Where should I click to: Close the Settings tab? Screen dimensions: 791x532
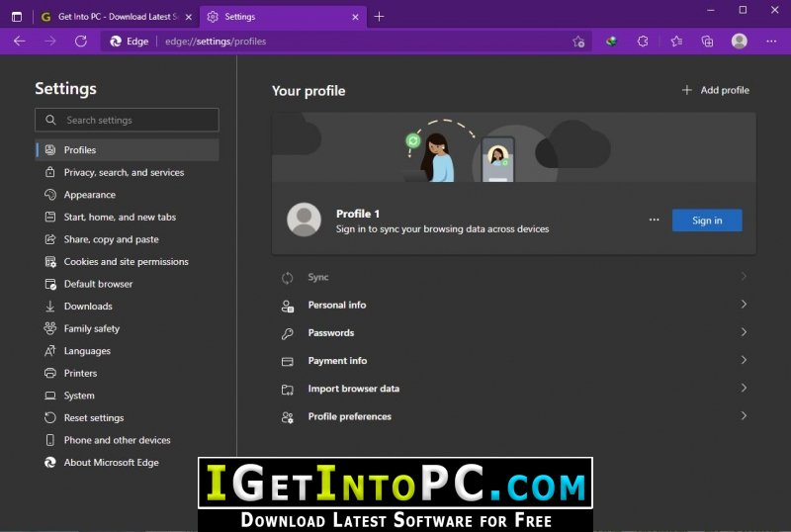point(355,17)
